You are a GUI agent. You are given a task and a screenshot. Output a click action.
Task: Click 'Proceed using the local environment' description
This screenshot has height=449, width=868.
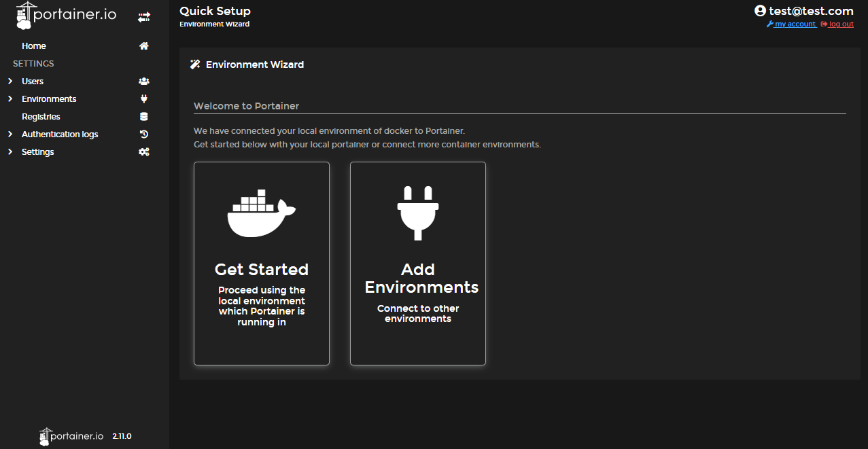click(262, 306)
